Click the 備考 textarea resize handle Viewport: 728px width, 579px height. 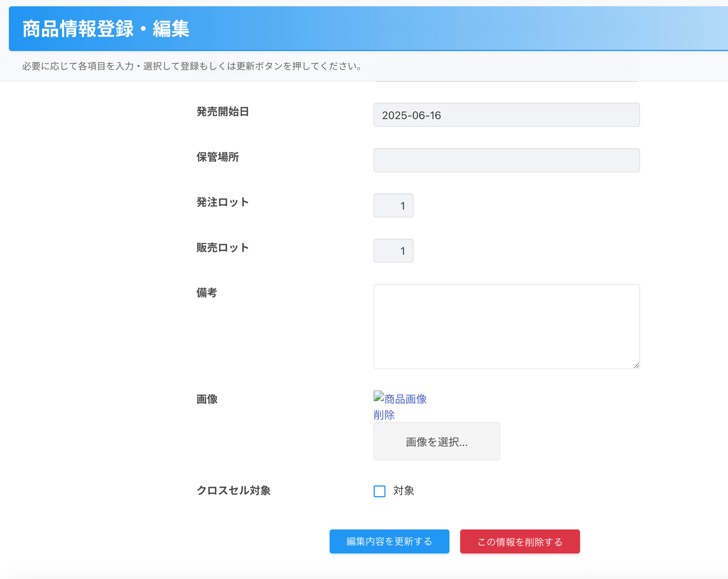pos(636,365)
